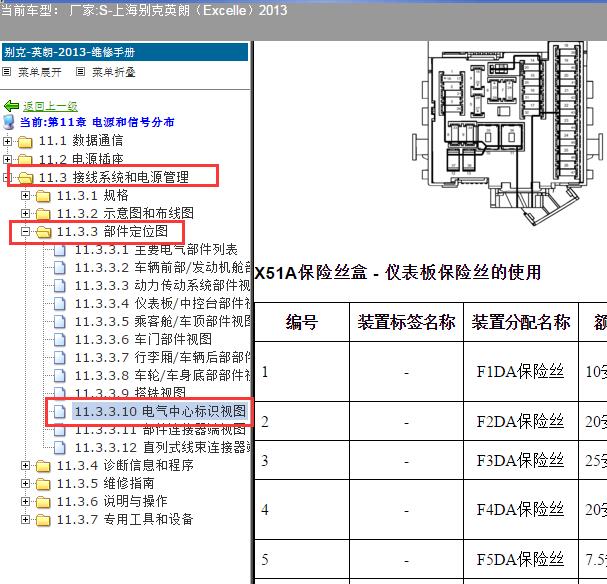Click the F2DA保险丝 cell
Viewport: 607px width, 584px height.
[521, 421]
